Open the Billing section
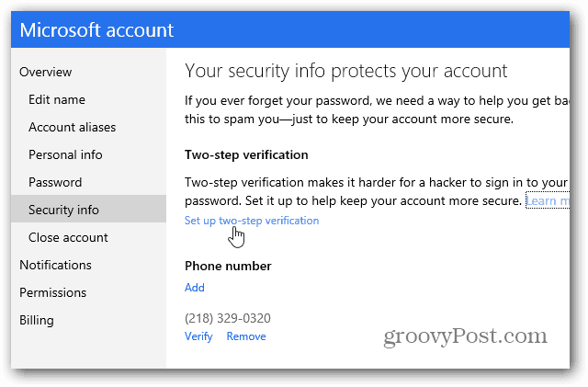588x387 pixels. (x=37, y=320)
